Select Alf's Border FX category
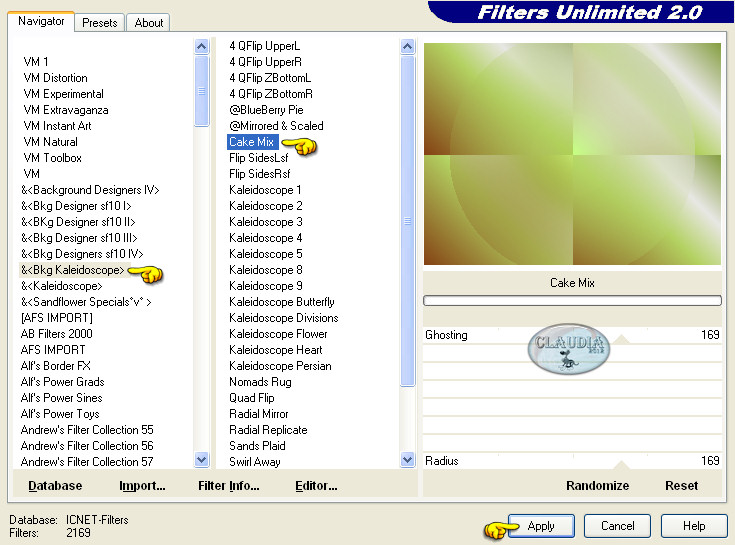This screenshot has width=735, height=545. coord(55,366)
